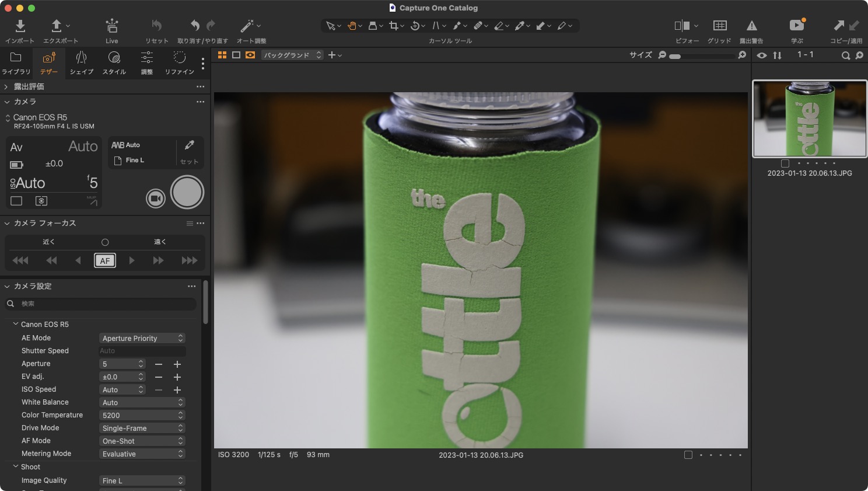Image resolution: width=868 pixels, height=491 pixels.
Task: Toggle the Grid (グリッド) overlay icon
Action: coord(720,26)
